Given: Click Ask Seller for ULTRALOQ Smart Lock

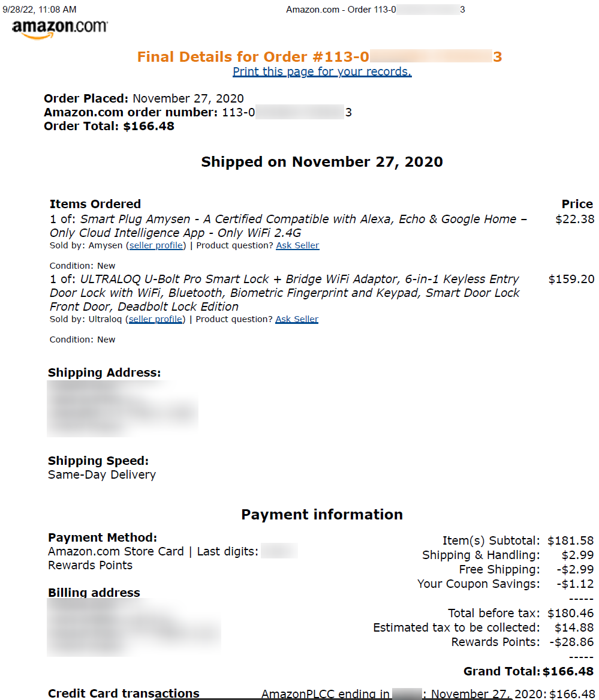Looking at the screenshot, I should [297, 319].
